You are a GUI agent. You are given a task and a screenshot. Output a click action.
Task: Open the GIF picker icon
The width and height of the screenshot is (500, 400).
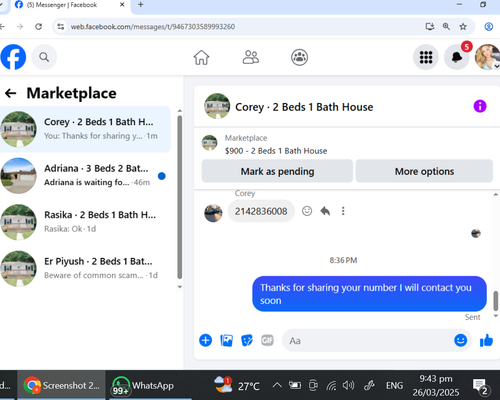[267, 340]
